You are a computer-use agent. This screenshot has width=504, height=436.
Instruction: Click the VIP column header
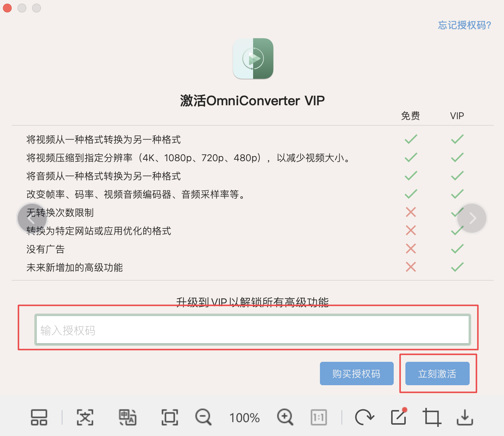pyautogui.click(x=457, y=116)
